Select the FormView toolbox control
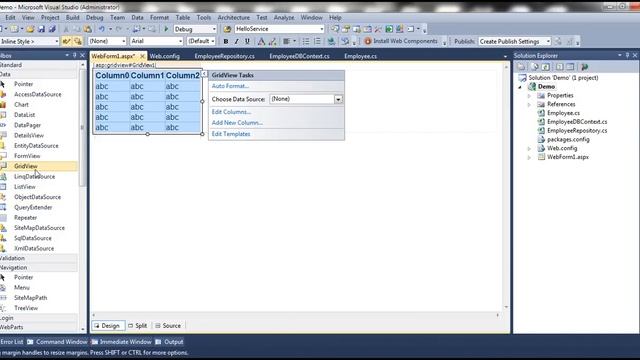This screenshot has height=360, width=640. [27, 156]
